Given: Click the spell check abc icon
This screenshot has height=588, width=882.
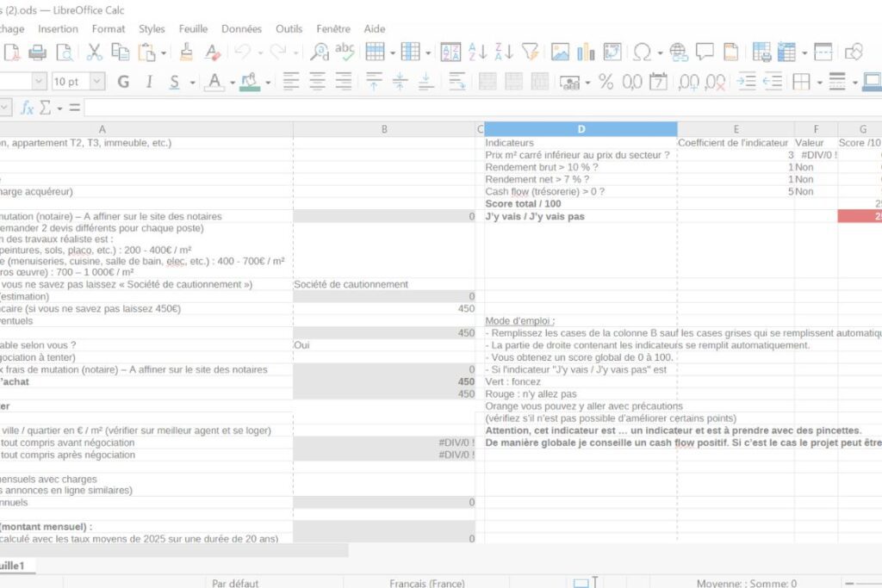Looking at the screenshot, I should (345, 53).
